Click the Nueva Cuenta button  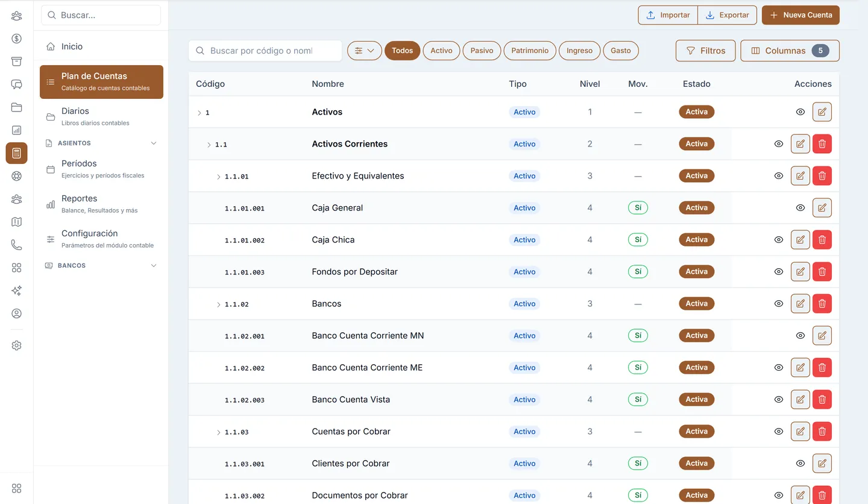point(800,15)
